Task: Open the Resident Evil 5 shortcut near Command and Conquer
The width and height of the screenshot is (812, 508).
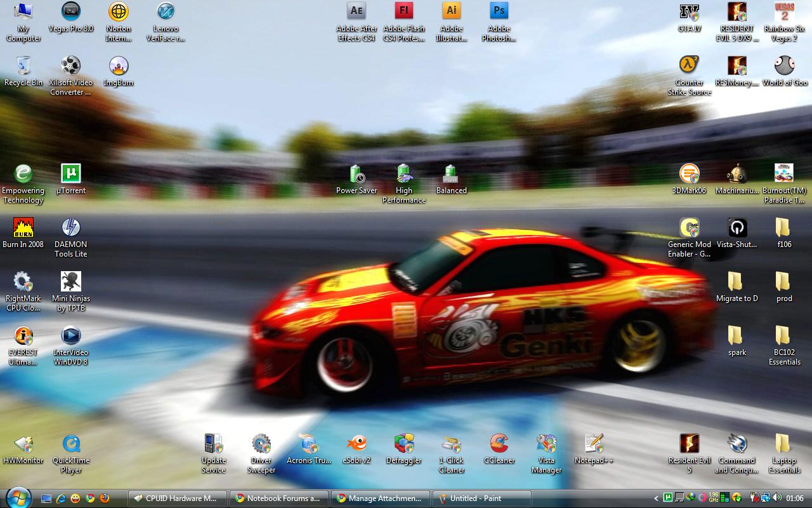Action: (x=690, y=453)
